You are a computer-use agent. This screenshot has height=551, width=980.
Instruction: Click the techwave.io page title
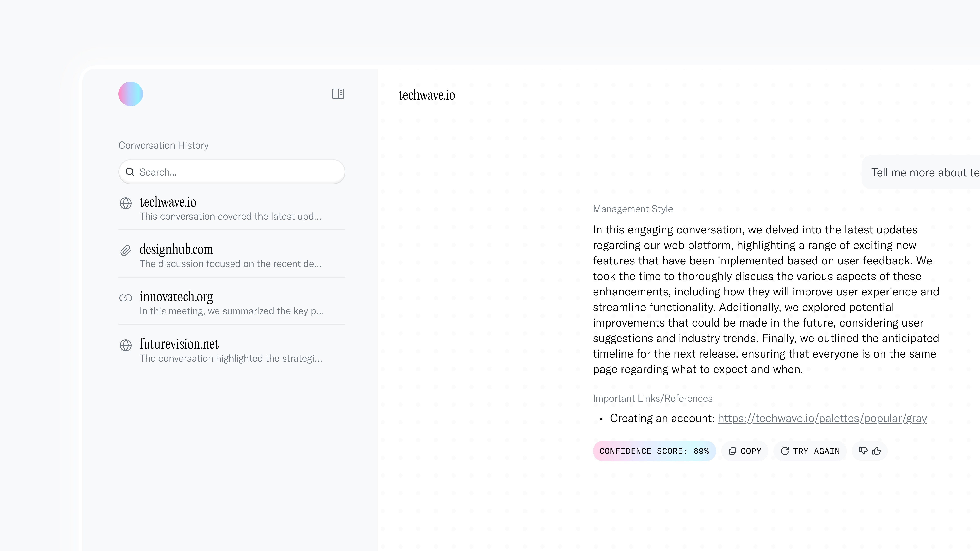[427, 95]
